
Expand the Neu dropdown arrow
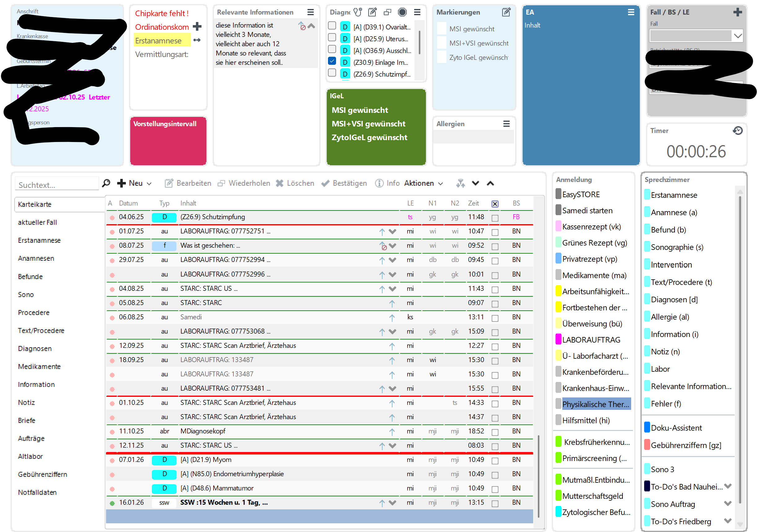pos(149,184)
